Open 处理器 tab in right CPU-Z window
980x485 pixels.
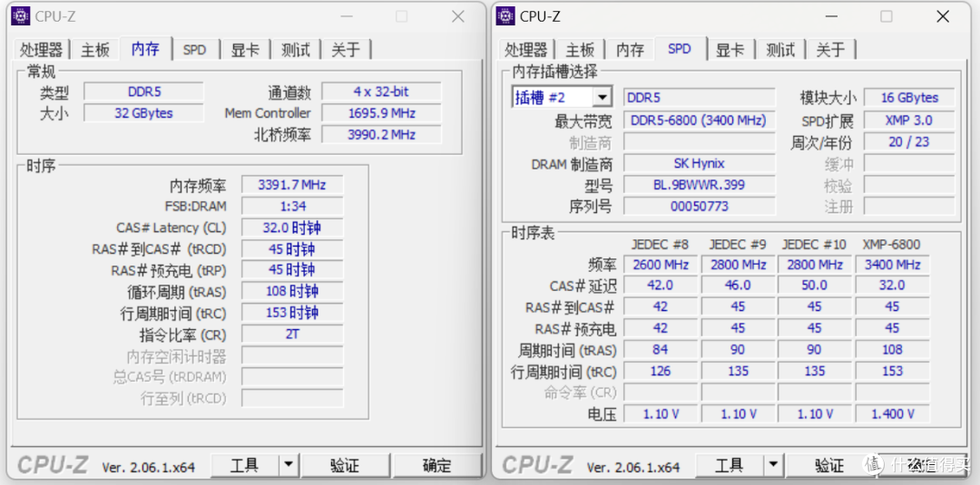(x=526, y=50)
